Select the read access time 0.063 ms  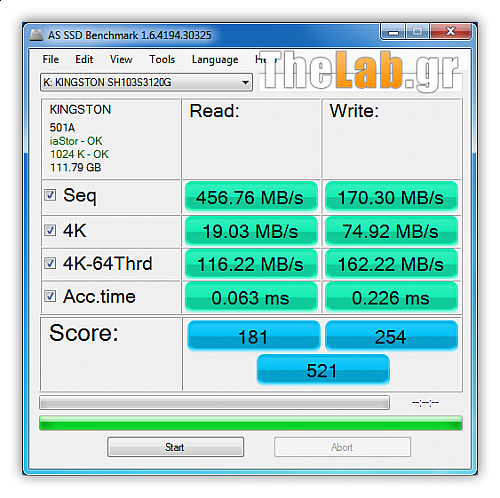251,297
